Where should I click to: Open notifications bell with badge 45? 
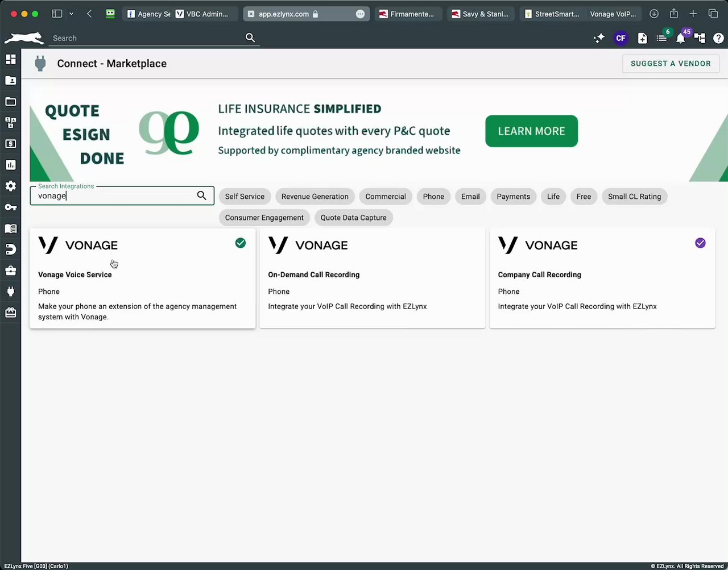pos(681,38)
